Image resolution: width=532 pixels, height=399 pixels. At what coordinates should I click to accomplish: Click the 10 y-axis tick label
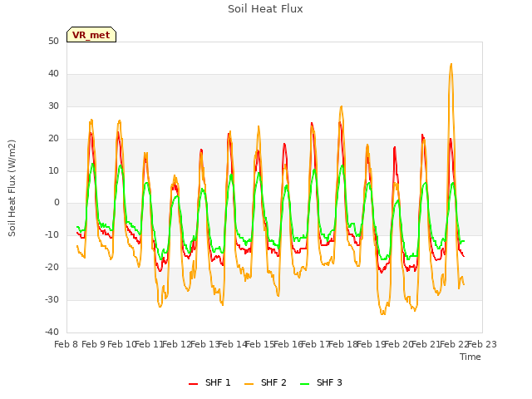(x=53, y=170)
